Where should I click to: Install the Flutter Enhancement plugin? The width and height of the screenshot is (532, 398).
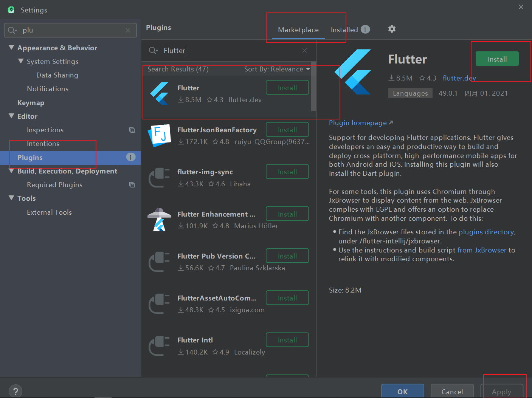(x=287, y=214)
